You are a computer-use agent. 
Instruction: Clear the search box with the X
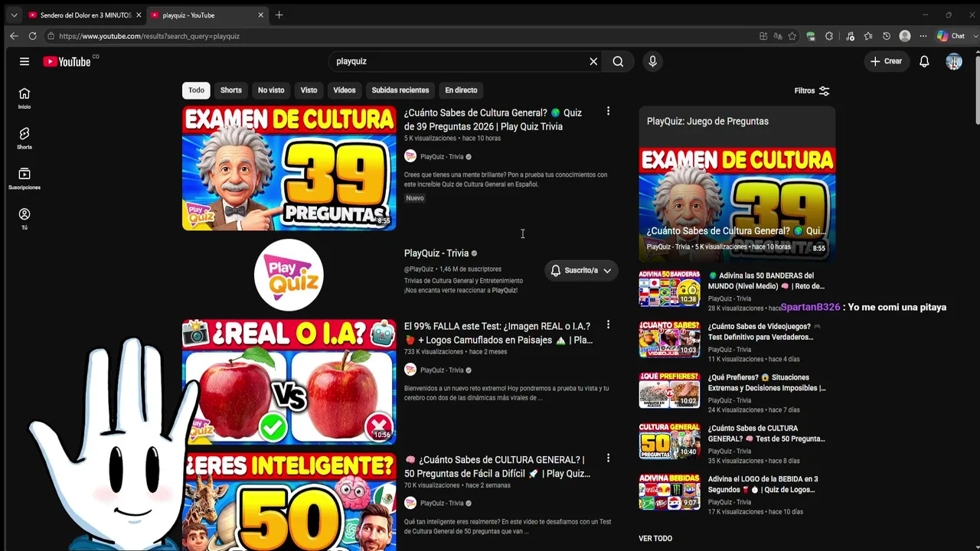[593, 61]
